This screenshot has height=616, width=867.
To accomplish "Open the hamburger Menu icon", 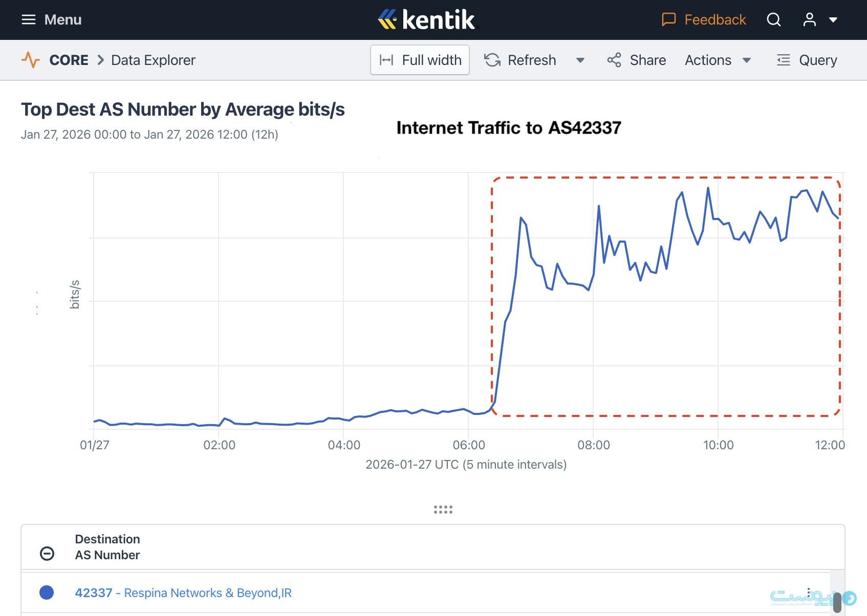I will pos(29,20).
